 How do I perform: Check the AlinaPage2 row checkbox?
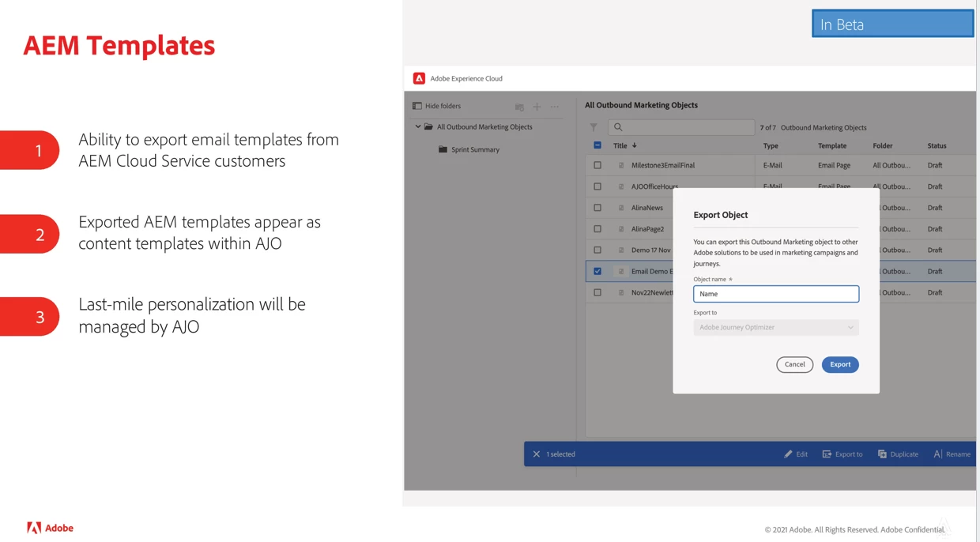pos(597,229)
